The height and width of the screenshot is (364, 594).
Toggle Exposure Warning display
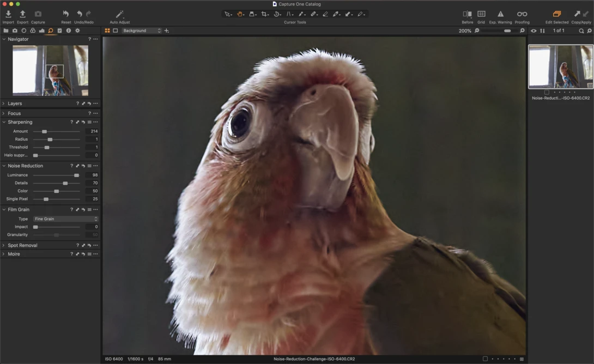pyautogui.click(x=500, y=14)
